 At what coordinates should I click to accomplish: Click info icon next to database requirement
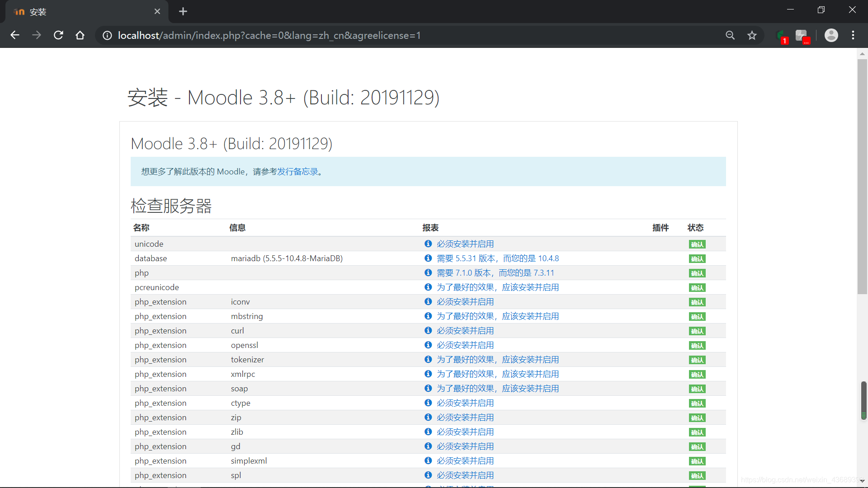(428, 258)
